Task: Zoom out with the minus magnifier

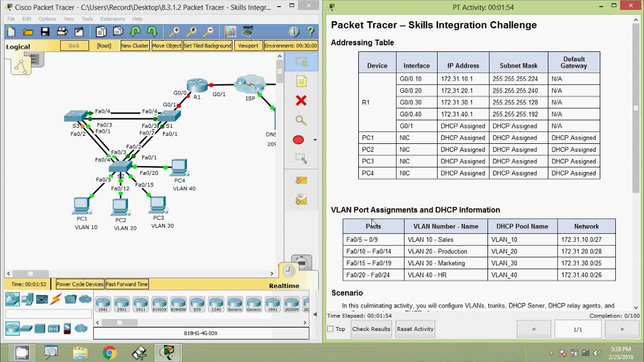Action: [x=208, y=32]
